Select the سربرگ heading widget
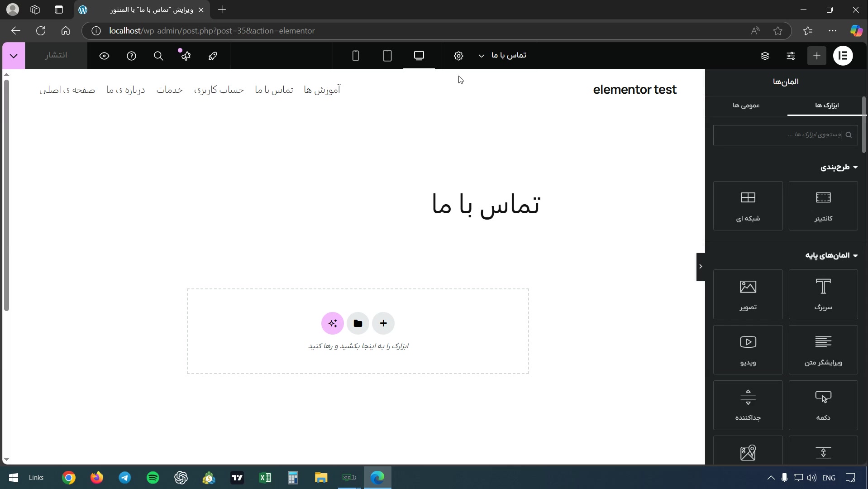 823,294
